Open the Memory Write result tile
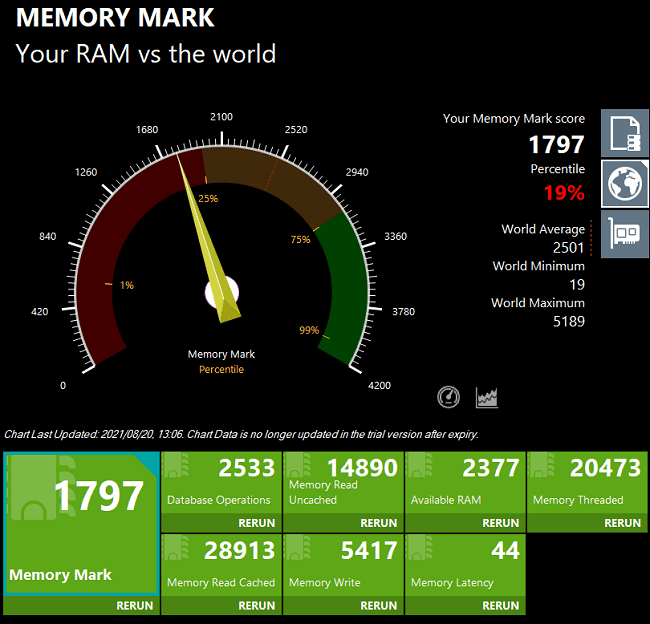This screenshot has width=650, height=624. pos(343,566)
